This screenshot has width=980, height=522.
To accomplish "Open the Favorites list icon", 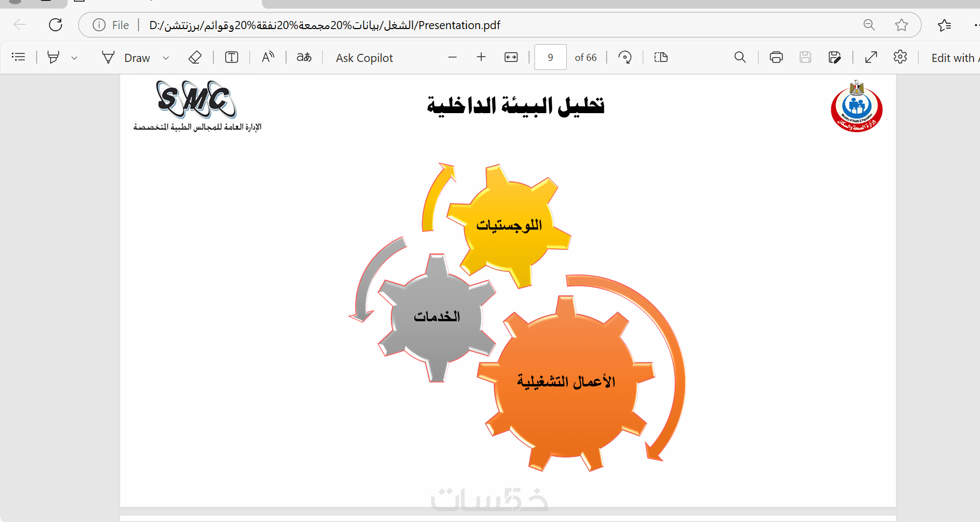I will coord(944,25).
